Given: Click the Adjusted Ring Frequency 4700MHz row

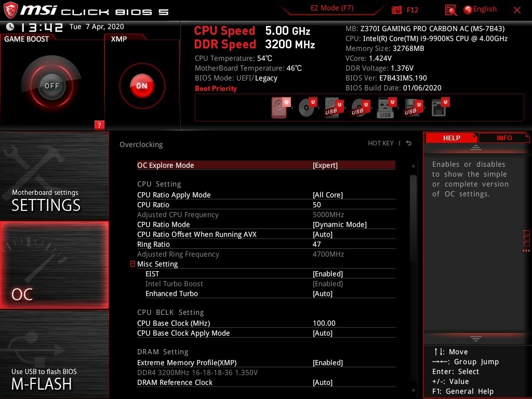Looking at the screenshot, I should [266, 254].
